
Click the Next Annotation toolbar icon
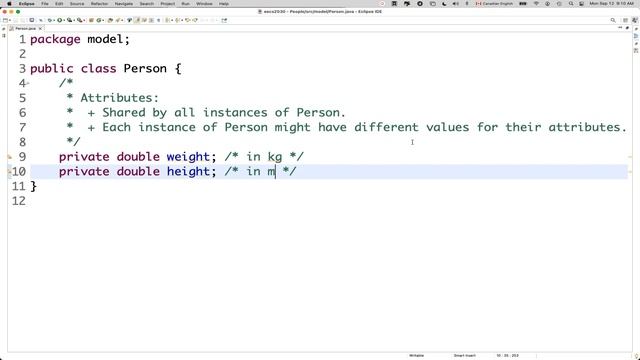[168, 20]
